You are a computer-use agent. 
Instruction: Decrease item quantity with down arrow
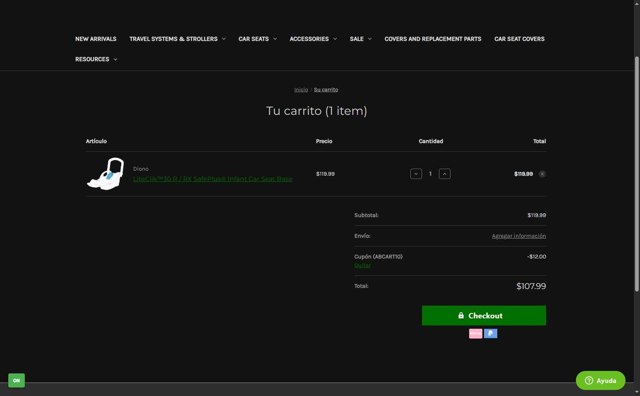coord(416,174)
